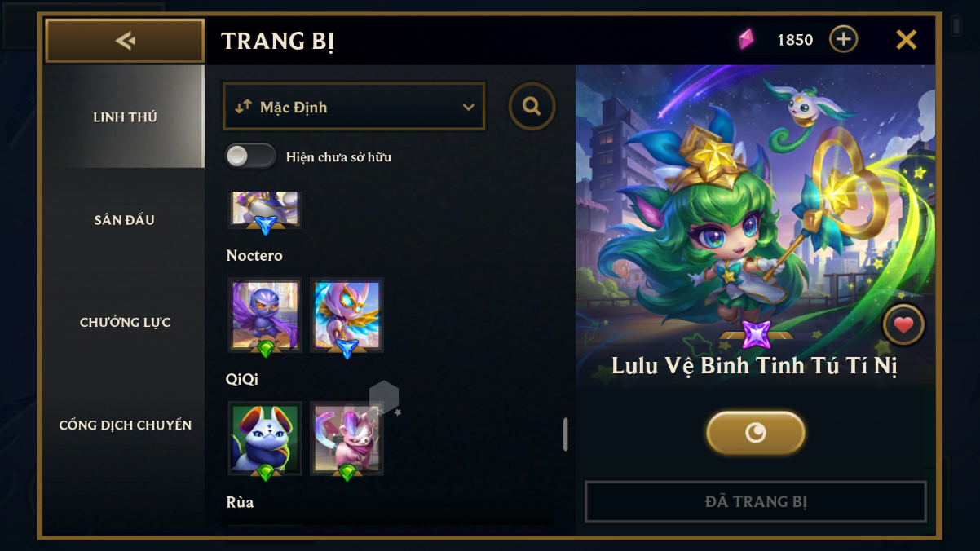Pick the pink QiQi variant thumbnail
Viewport: 980px width, 551px height.
tap(347, 439)
